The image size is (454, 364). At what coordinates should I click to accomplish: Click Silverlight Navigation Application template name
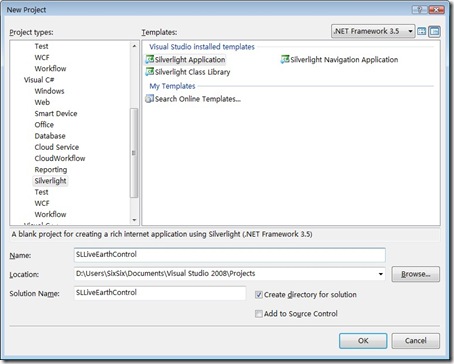344,60
